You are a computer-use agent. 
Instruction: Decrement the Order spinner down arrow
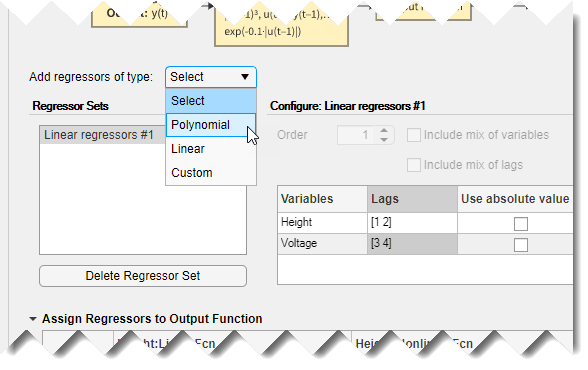click(x=384, y=139)
